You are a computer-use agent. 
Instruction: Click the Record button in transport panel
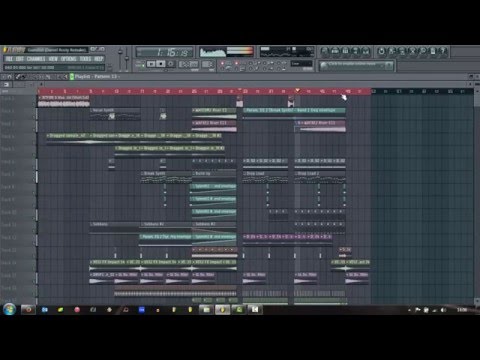coord(171,64)
